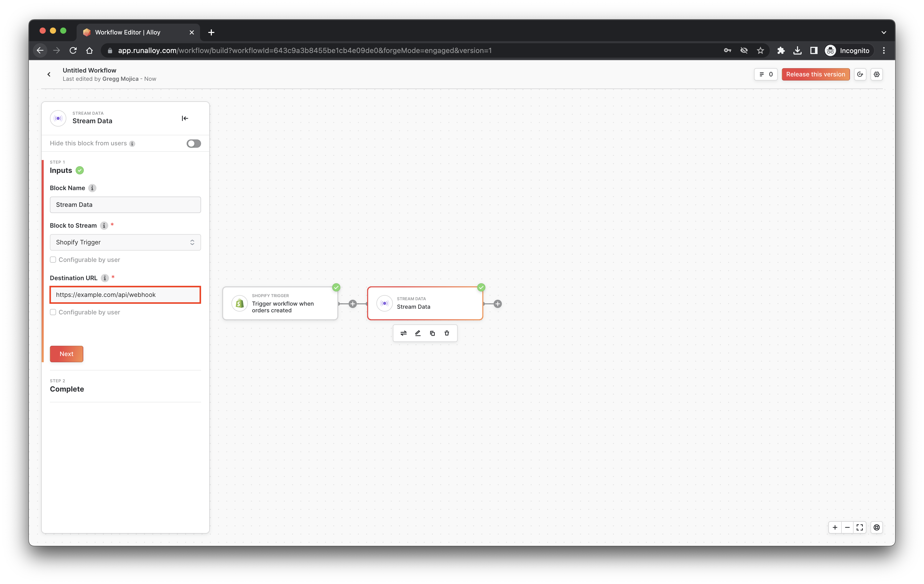
Task: Delete the Stream Data block with trash icon
Action: [x=447, y=333]
